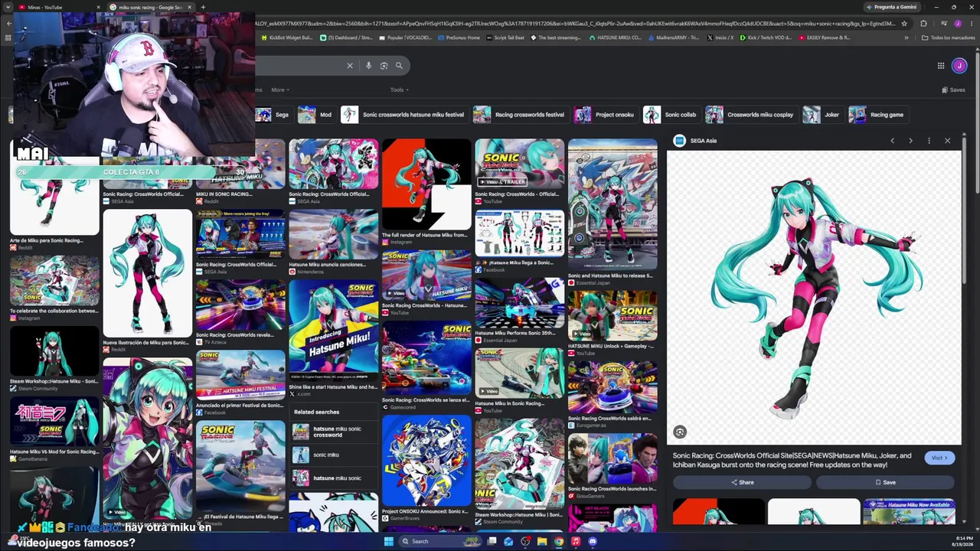Click Pregunta a Gemini button

(891, 7)
